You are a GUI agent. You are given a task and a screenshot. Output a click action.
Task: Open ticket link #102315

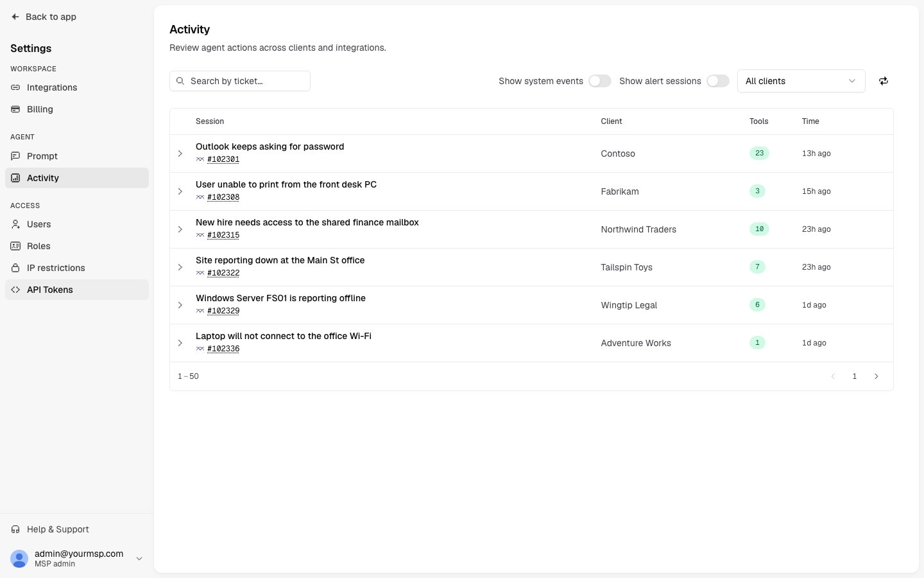[223, 235]
